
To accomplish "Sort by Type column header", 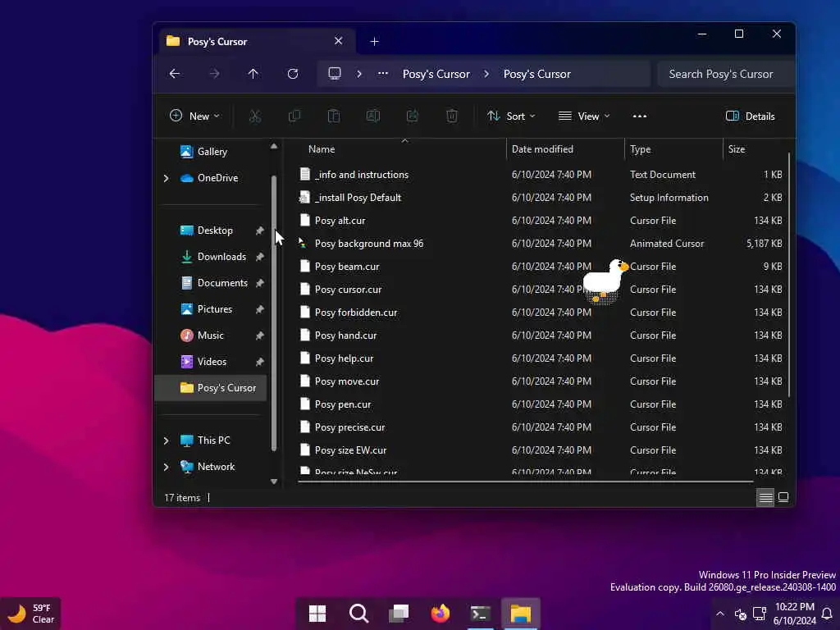I will click(x=640, y=149).
